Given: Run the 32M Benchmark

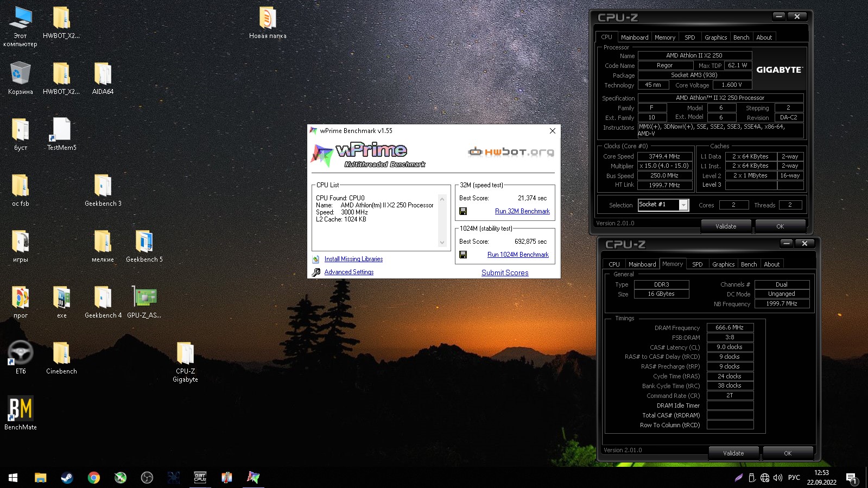Looking at the screenshot, I should (x=522, y=211).
